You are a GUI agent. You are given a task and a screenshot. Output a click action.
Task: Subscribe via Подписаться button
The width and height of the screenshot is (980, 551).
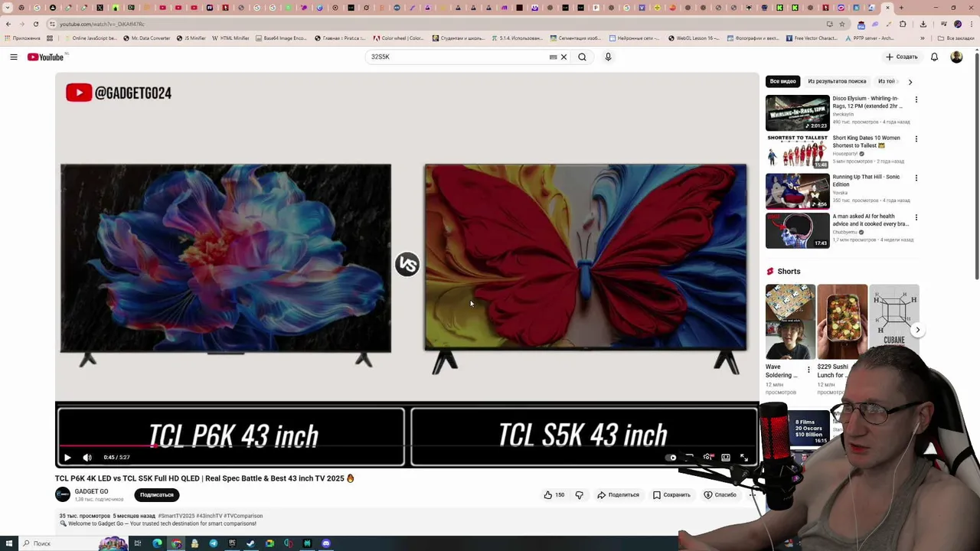[157, 494]
